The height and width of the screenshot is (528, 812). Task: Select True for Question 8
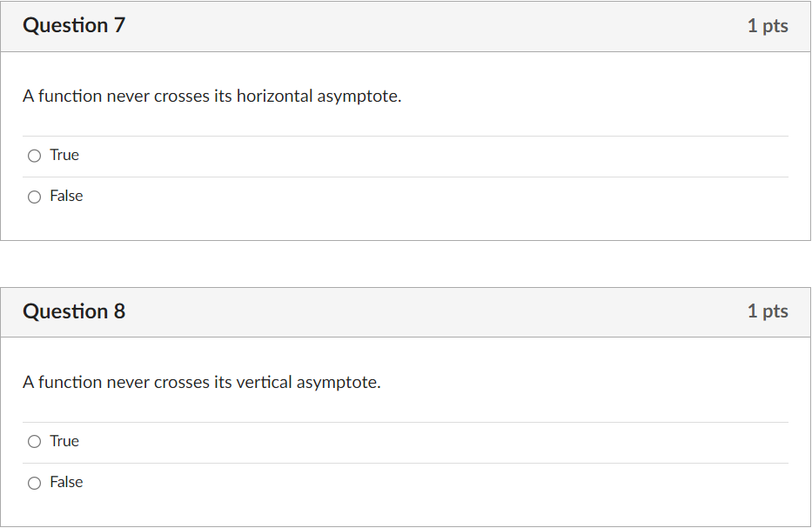pyautogui.click(x=34, y=441)
